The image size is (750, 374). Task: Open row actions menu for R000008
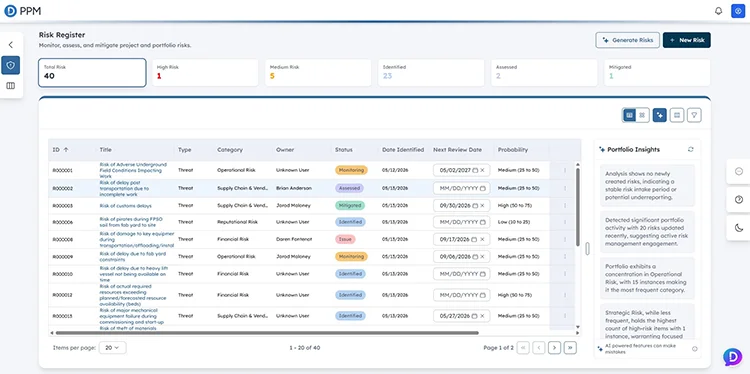[565, 239]
